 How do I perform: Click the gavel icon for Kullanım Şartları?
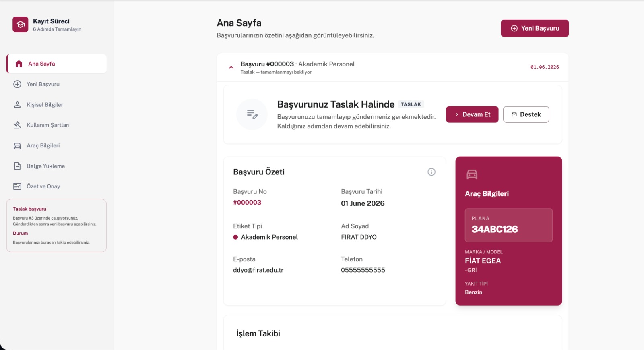pos(17,125)
